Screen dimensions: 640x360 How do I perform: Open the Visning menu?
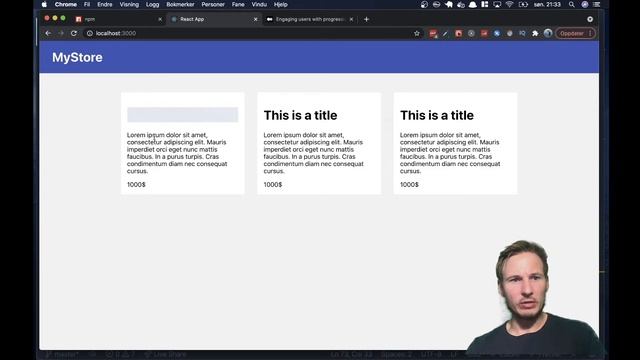pos(129,4)
